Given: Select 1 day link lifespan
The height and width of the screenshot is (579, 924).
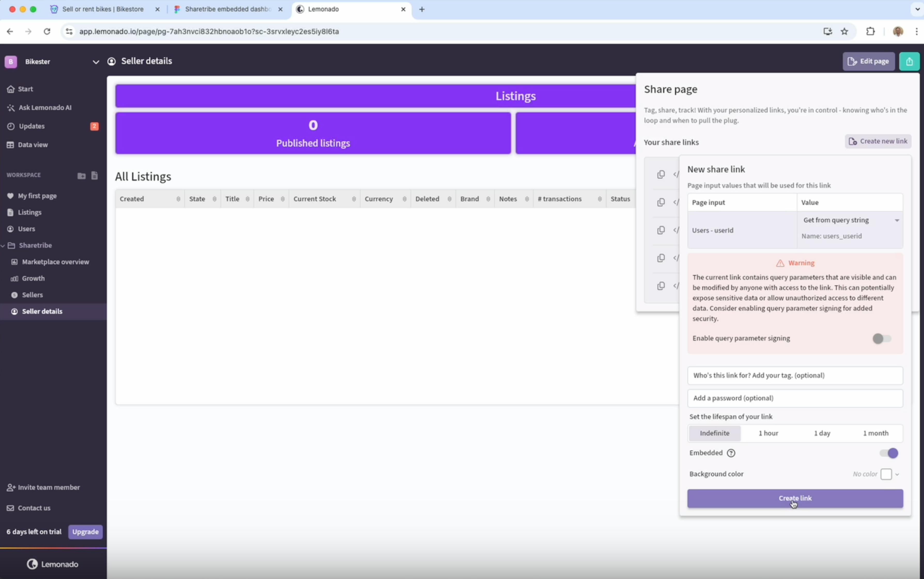Looking at the screenshot, I should pyautogui.click(x=822, y=433).
